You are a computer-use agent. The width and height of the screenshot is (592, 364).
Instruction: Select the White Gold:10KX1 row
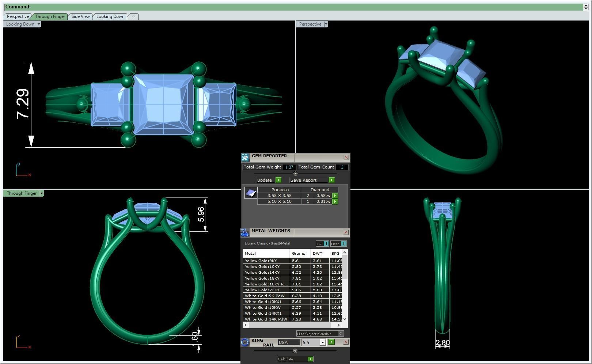pos(293,302)
